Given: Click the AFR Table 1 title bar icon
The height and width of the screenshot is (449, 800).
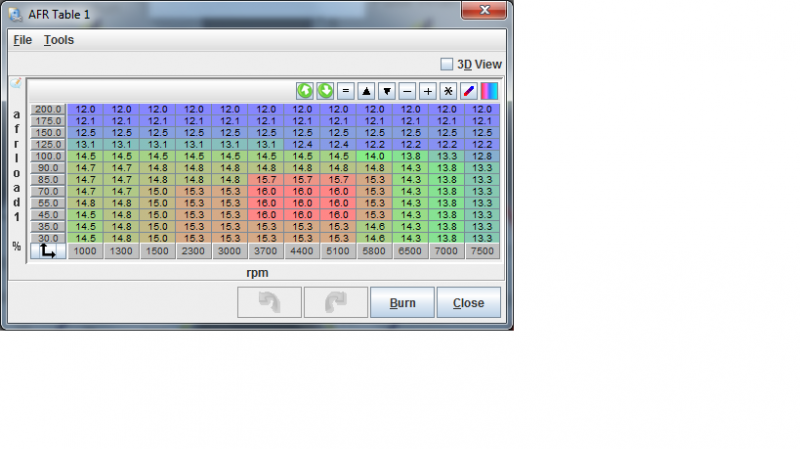Looking at the screenshot, I should pyautogui.click(x=16, y=14).
